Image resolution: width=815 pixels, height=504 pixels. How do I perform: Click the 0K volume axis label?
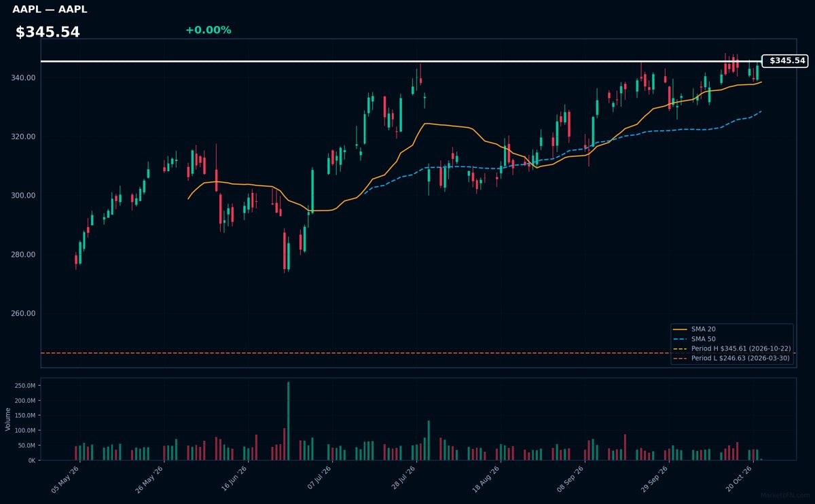point(32,461)
